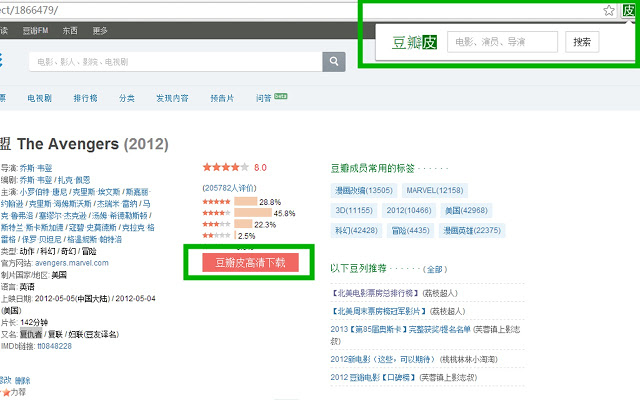The height and width of the screenshot is (400, 640).
Task: Select the 漫画英雄(22375) tag
Action: click(x=472, y=230)
